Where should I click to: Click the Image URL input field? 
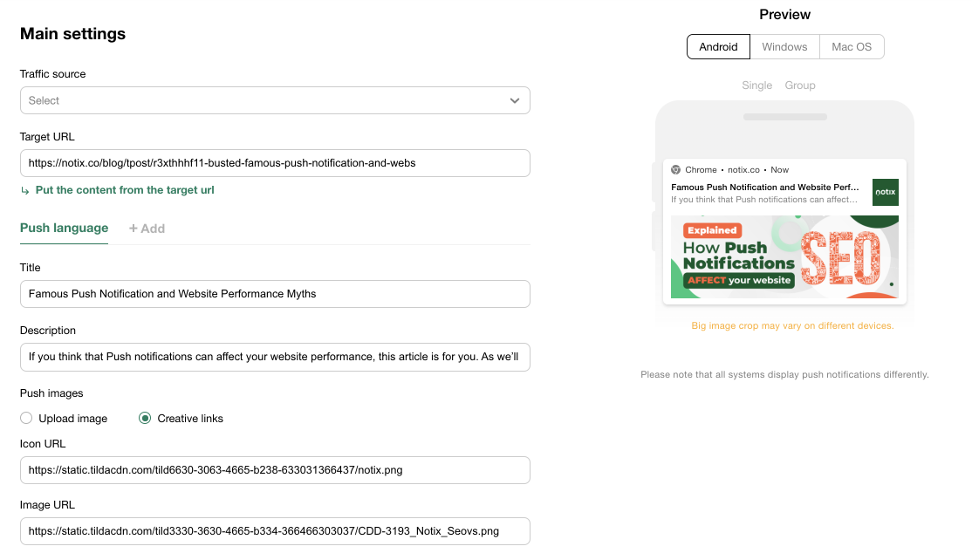coord(275,531)
